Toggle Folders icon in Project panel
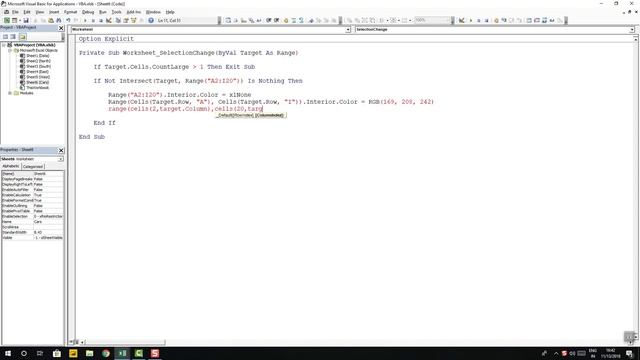This screenshot has height=360, width=640. pyautogui.click(x=22, y=37)
